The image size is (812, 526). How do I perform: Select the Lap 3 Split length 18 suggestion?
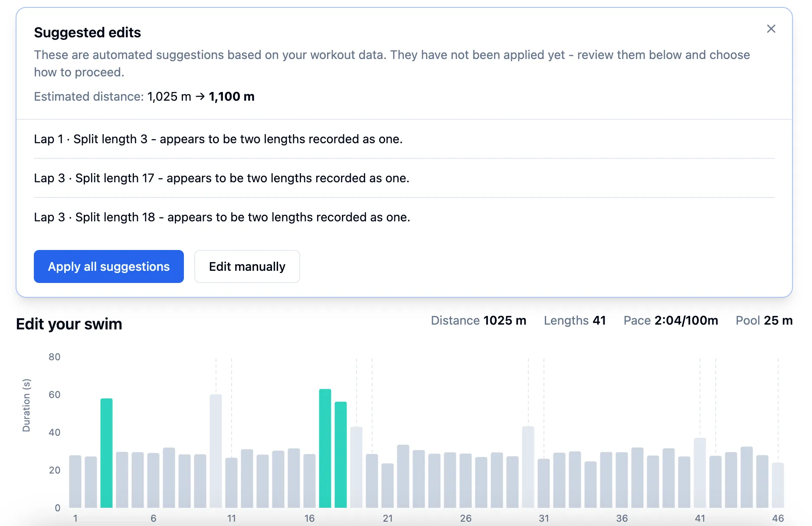[222, 217]
